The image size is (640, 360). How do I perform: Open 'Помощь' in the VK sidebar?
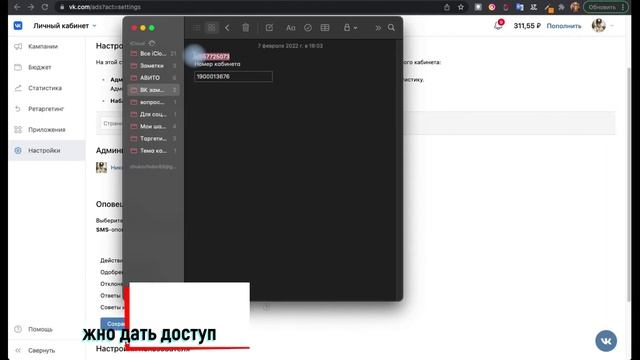[40, 329]
